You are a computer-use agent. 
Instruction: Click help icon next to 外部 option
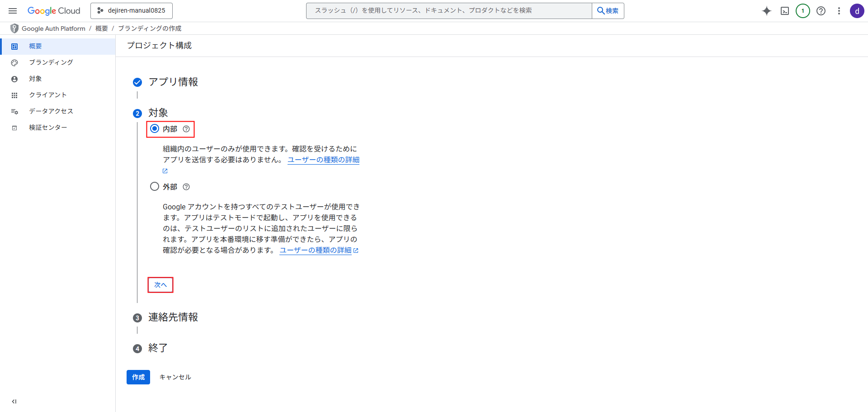coord(186,187)
